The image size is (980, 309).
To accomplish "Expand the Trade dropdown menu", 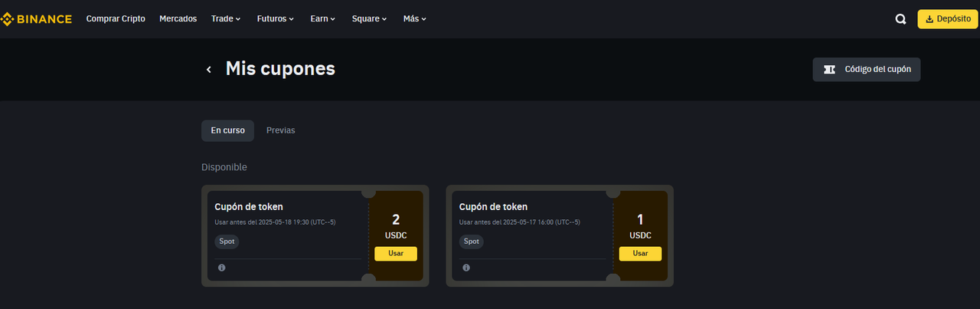I will (226, 18).
